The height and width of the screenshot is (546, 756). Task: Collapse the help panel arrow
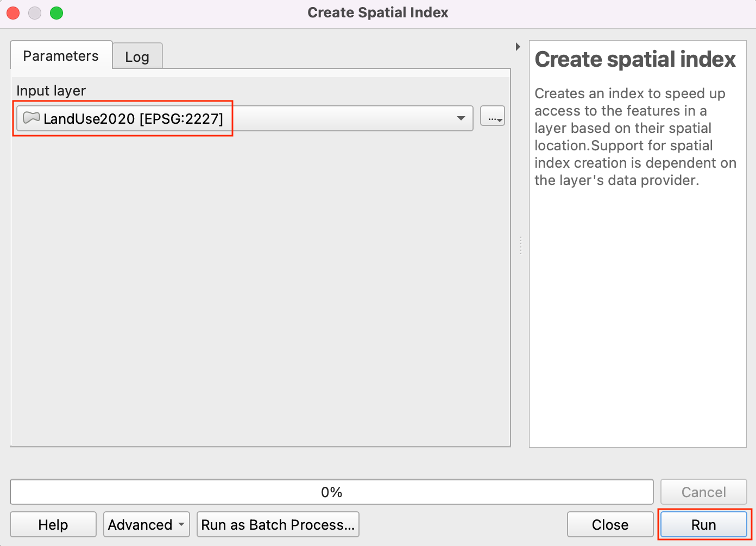click(518, 47)
